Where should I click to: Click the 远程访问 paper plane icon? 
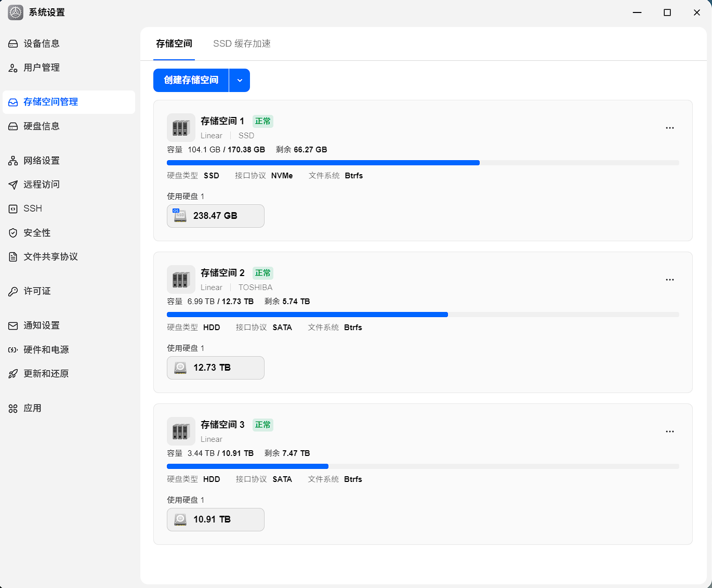pyautogui.click(x=13, y=185)
